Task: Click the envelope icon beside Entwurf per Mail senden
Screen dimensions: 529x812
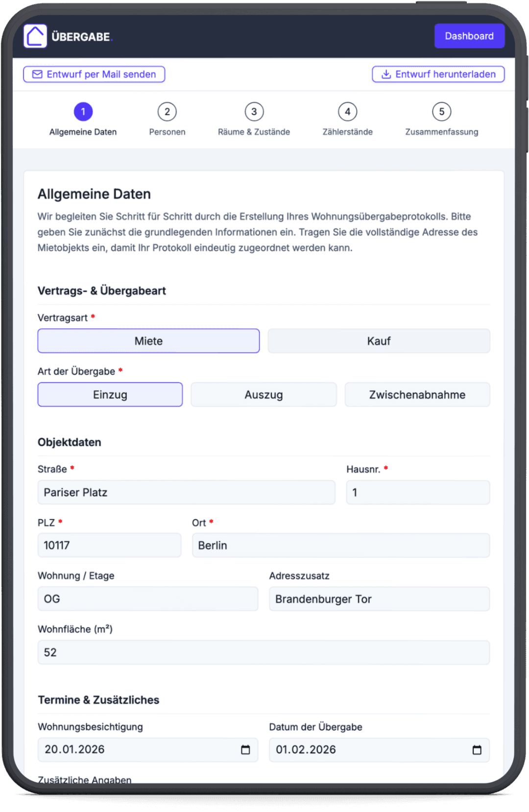Action: [37, 74]
